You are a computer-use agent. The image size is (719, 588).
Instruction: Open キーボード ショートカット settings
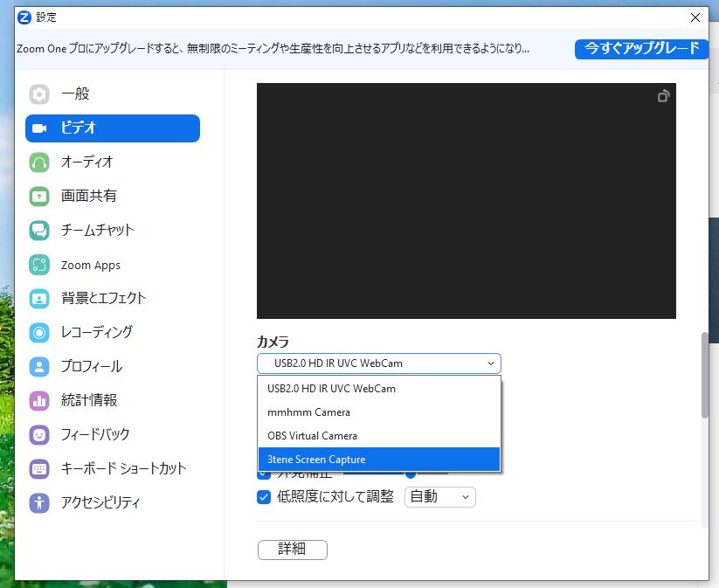point(113,468)
